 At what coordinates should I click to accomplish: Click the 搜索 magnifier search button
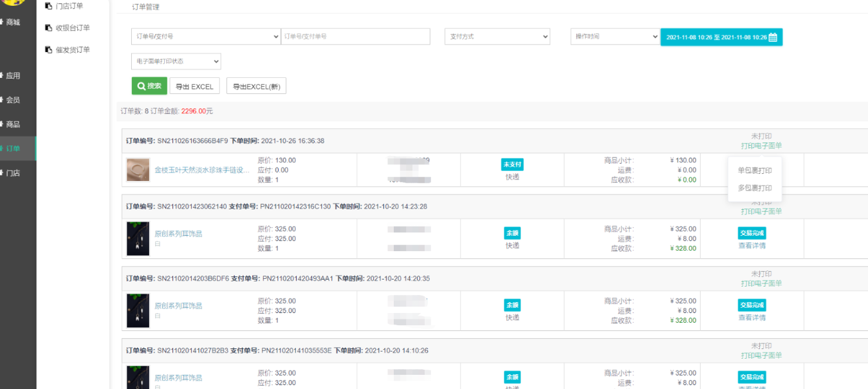(149, 86)
